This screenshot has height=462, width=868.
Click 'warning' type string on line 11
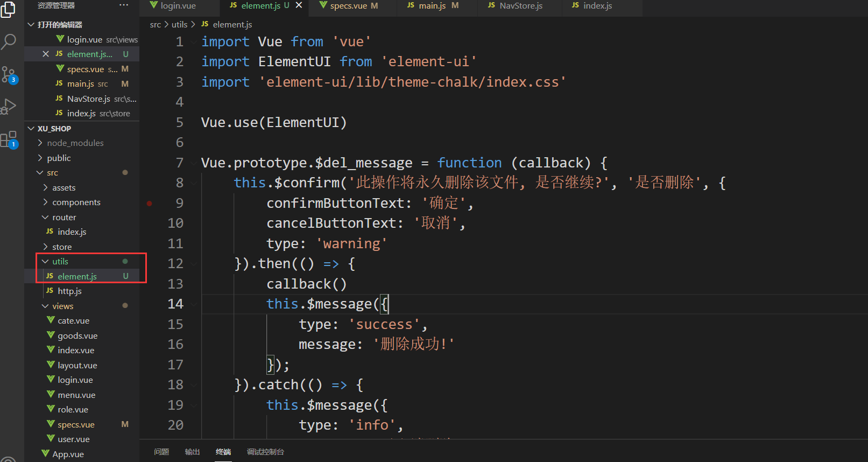pos(351,244)
